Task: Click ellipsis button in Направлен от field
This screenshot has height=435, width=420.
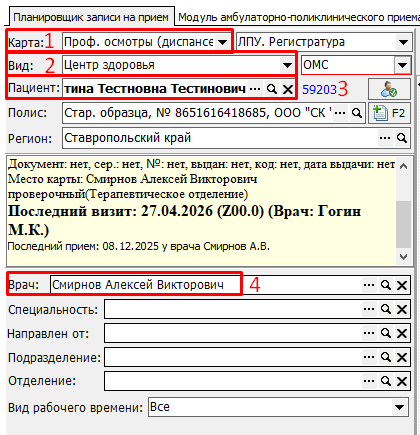Action: (369, 333)
